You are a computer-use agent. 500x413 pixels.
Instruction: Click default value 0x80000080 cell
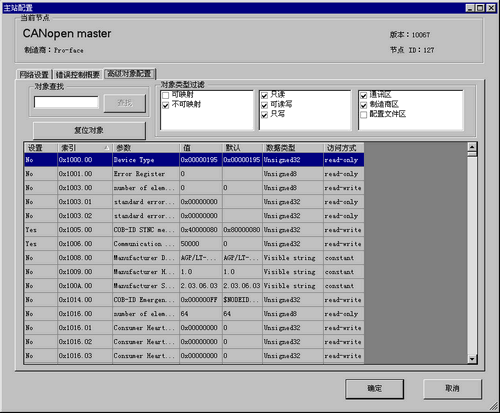242,230
